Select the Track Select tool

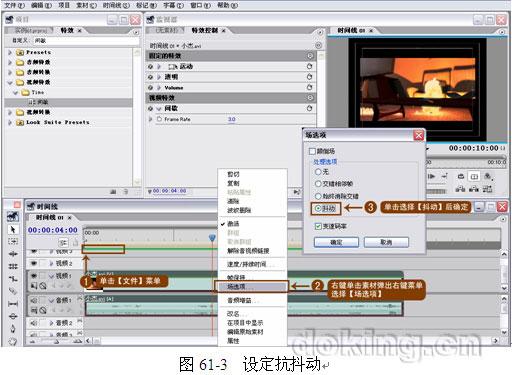tap(13, 241)
